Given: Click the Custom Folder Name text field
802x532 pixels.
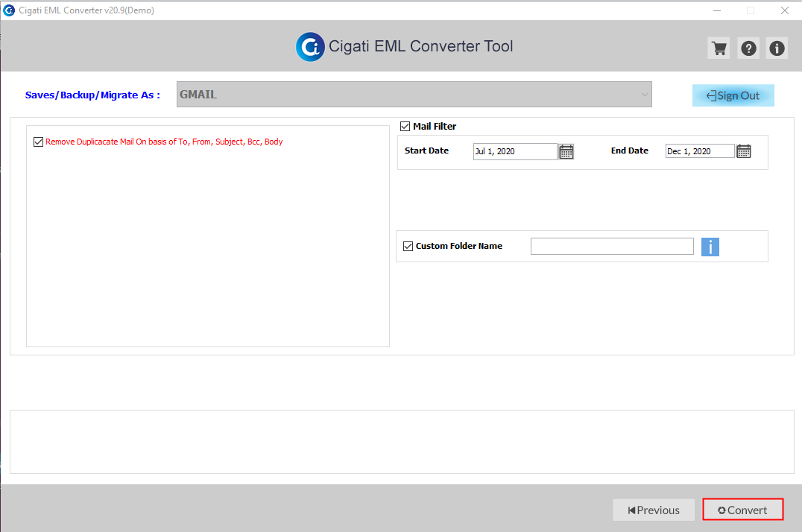Looking at the screenshot, I should (x=612, y=246).
